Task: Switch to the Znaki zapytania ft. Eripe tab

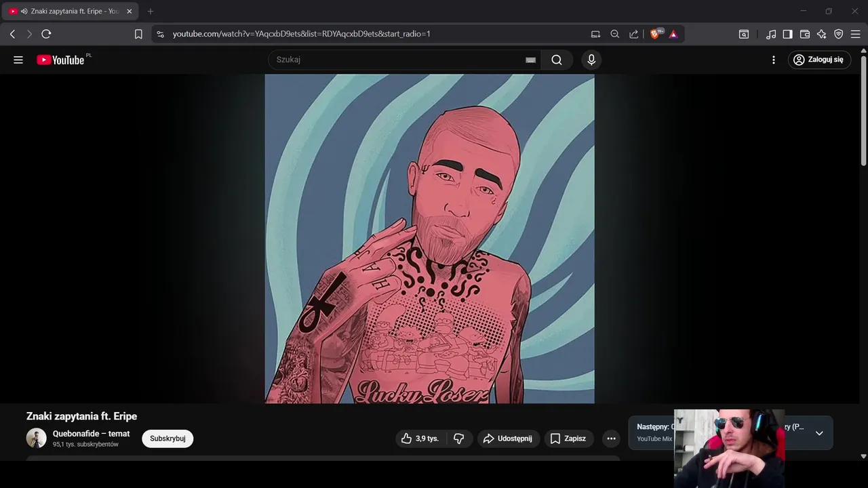Action: [70, 12]
